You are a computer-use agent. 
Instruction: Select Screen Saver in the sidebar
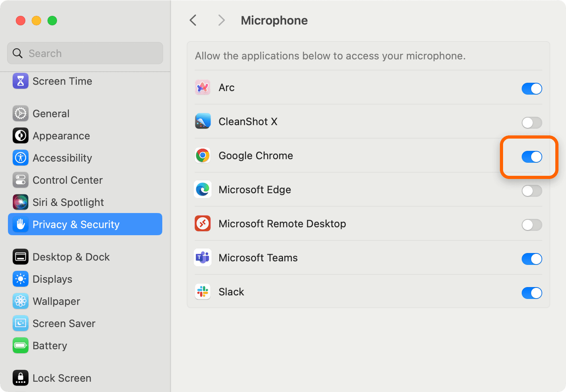coord(85,323)
